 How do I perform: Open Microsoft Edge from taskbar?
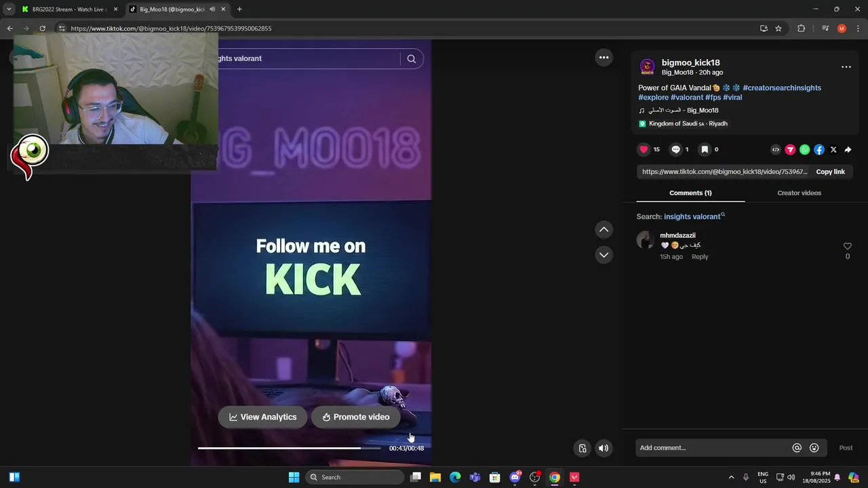(x=455, y=477)
